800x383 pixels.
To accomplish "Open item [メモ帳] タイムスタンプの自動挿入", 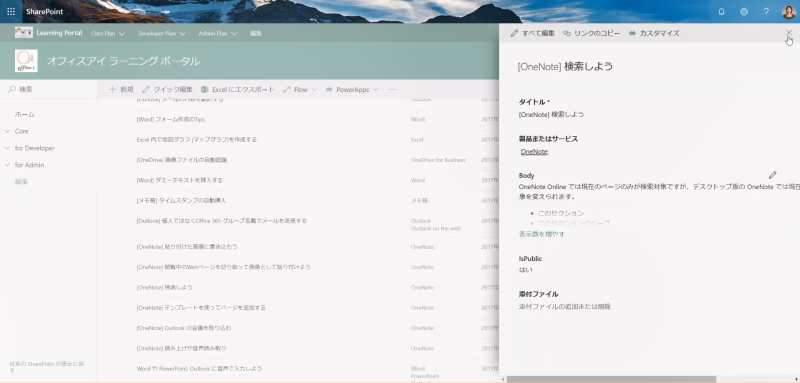I will click(181, 200).
